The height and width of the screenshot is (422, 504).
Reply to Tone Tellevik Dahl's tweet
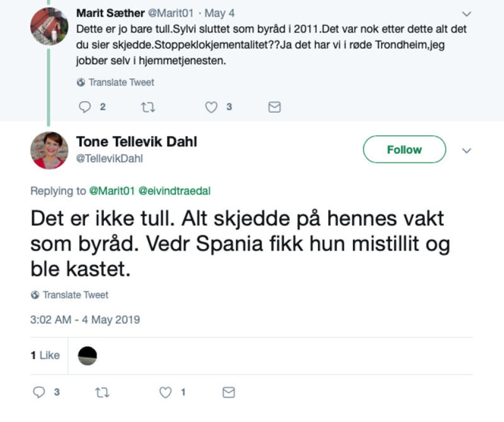tap(39, 392)
